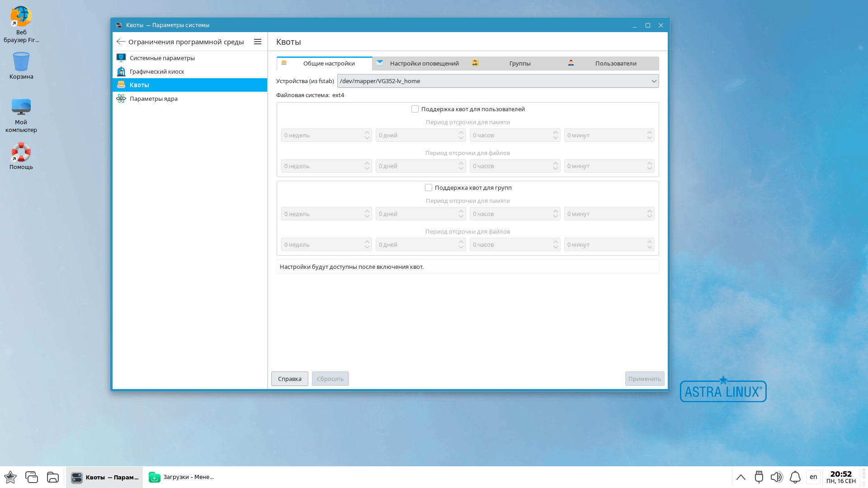
Task: Open Загрузки download manager taskbar item
Action: (x=182, y=477)
